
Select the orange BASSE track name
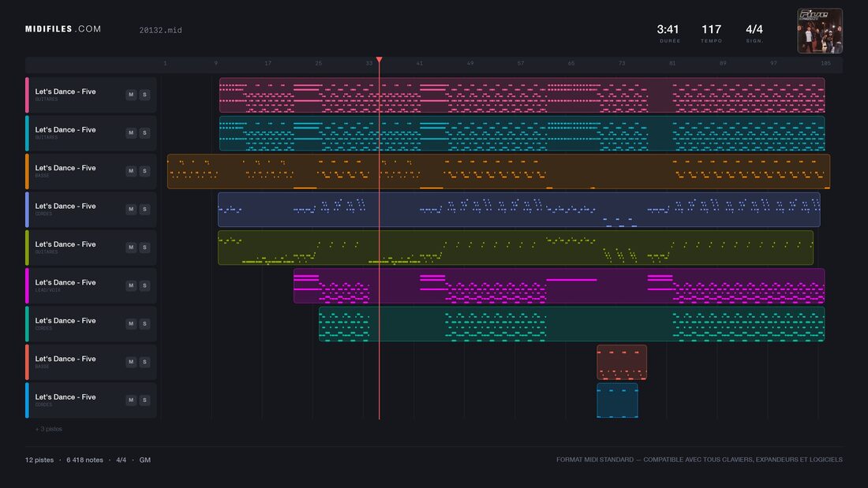tap(65, 168)
